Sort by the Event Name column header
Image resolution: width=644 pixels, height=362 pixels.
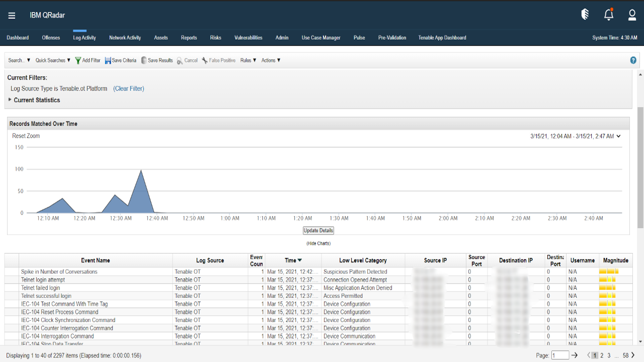96,260
